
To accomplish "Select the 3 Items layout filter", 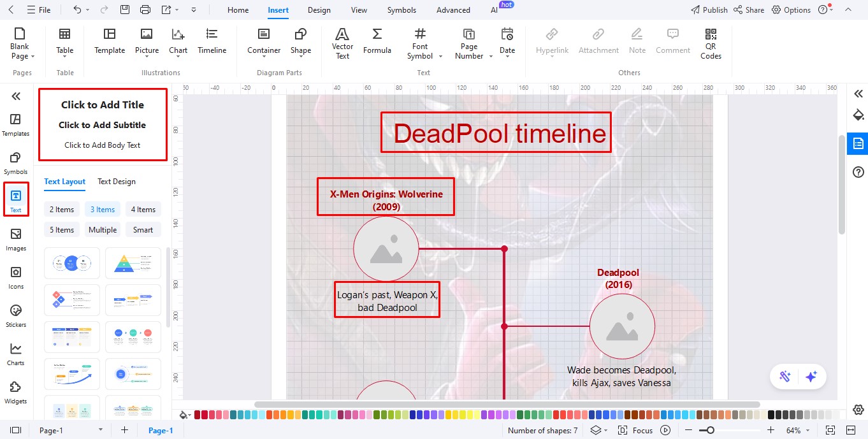I will click(103, 210).
